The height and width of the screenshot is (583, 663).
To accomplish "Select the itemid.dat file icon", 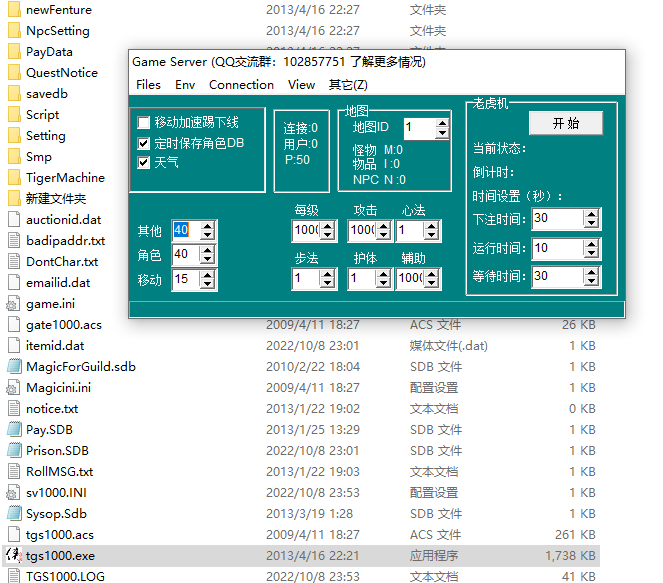I will click(14, 345).
